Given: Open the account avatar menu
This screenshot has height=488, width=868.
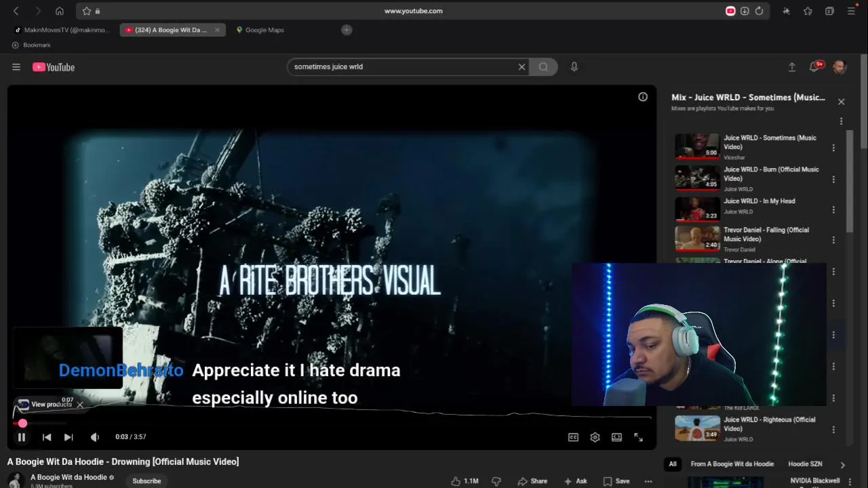Looking at the screenshot, I should [x=840, y=67].
